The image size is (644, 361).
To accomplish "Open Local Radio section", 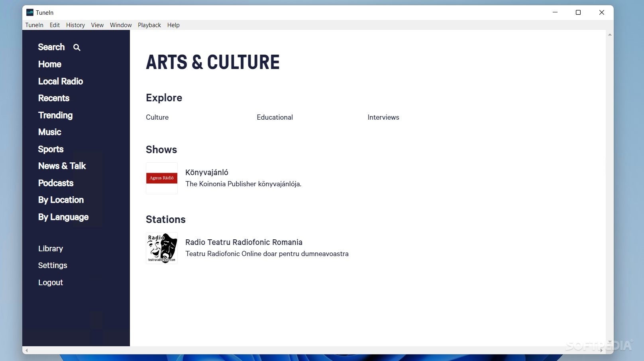I will [61, 81].
